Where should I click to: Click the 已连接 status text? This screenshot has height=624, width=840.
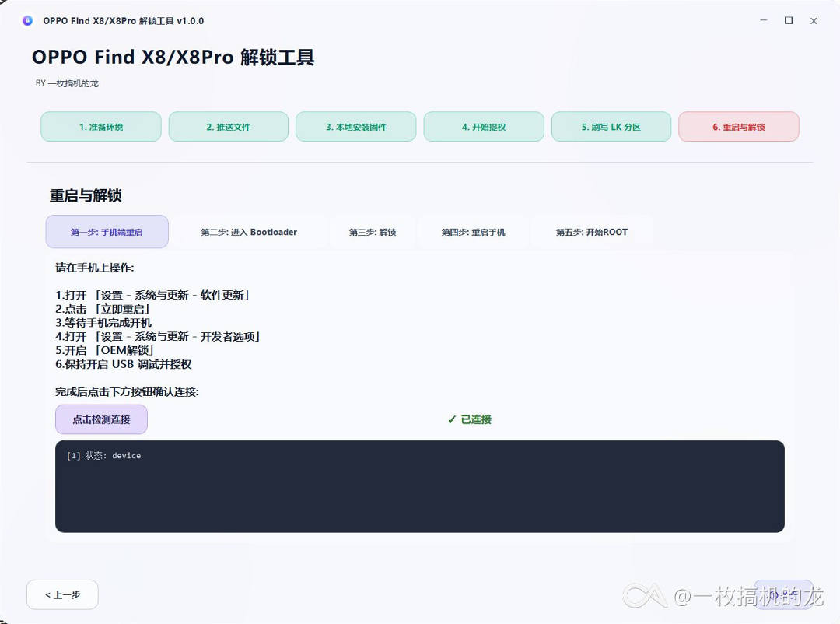point(470,419)
